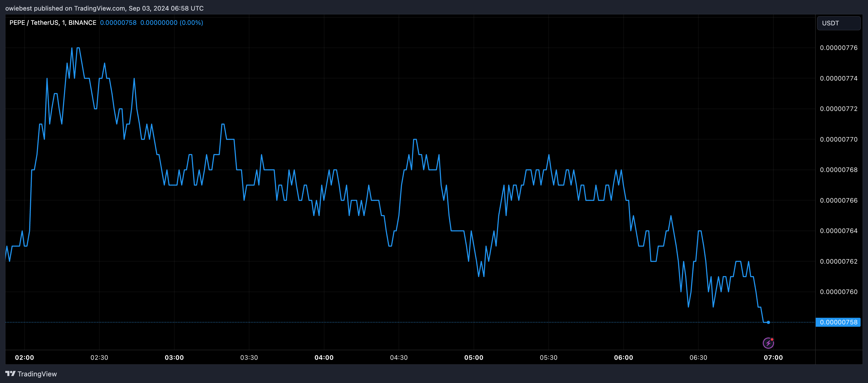Open the USDT currency selector
This screenshot has width=868, height=383.
tap(839, 23)
